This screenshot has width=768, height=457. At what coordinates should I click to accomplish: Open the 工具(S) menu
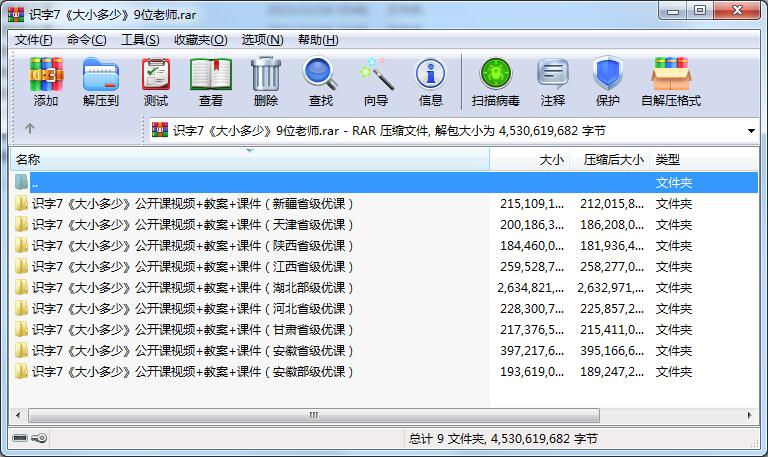point(140,40)
